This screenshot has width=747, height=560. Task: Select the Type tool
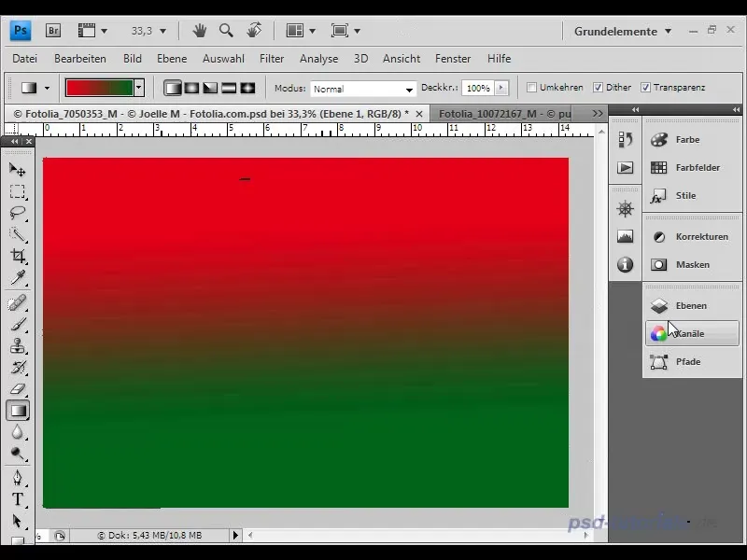17,499
